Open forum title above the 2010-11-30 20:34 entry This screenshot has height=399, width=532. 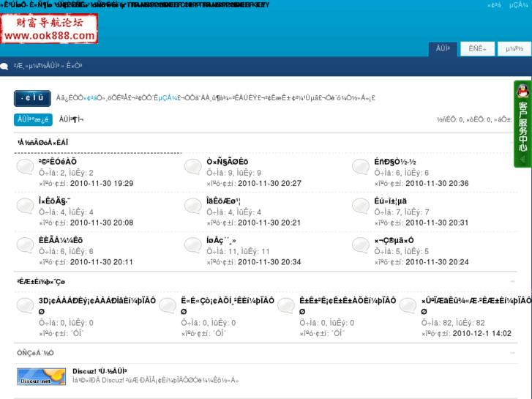point(221,240)
